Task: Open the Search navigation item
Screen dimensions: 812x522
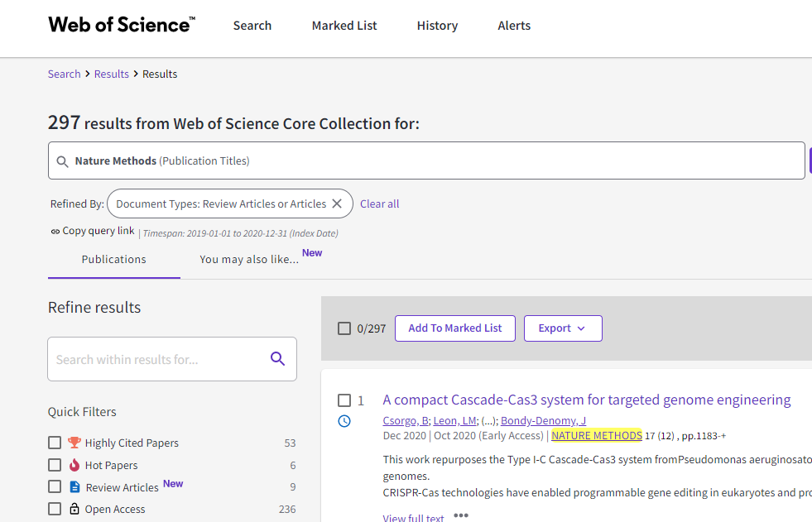Action: 252,26
